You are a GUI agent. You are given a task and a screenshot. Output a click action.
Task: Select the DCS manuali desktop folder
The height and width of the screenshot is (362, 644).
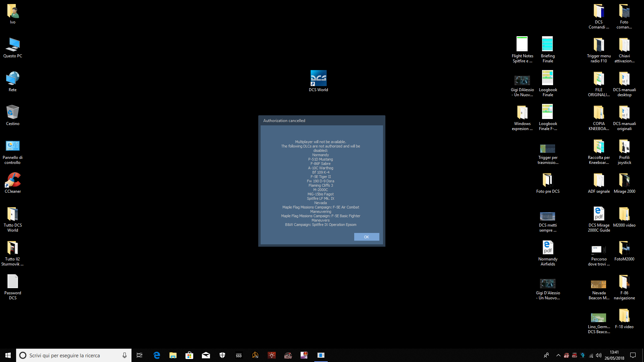tap(624, 84)
